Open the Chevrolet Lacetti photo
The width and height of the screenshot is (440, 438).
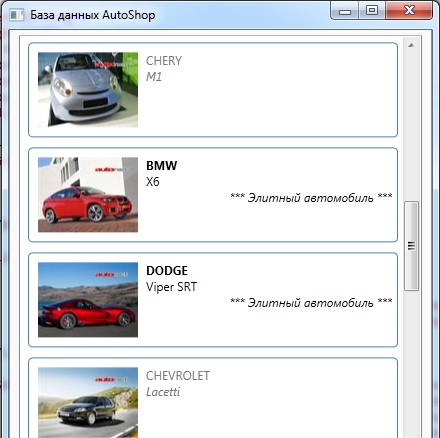tap(88, 403)
